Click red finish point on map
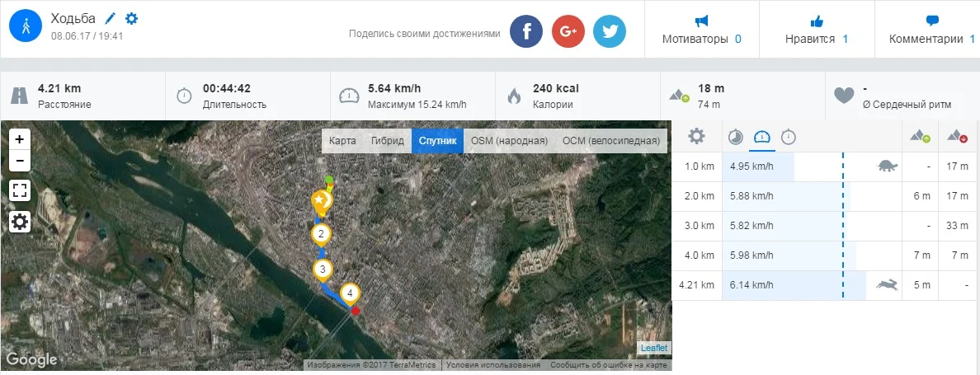 pyautogui.click(x=355, y=311)
